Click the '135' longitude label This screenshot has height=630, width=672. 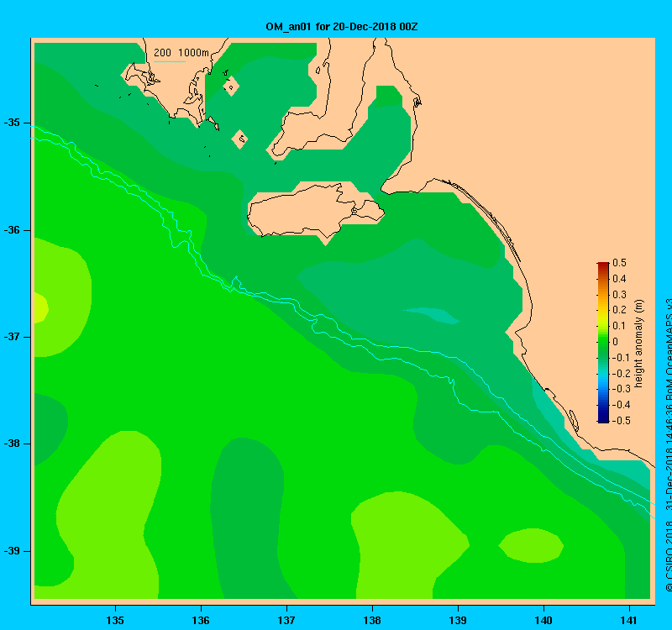pyautogui.click(x=115, y=620)
